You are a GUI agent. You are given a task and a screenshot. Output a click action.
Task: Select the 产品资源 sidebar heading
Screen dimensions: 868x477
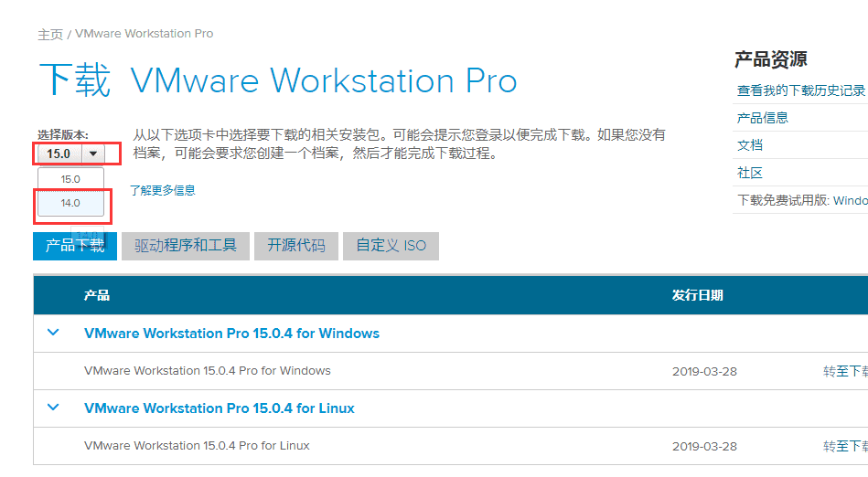pos(770,59)
